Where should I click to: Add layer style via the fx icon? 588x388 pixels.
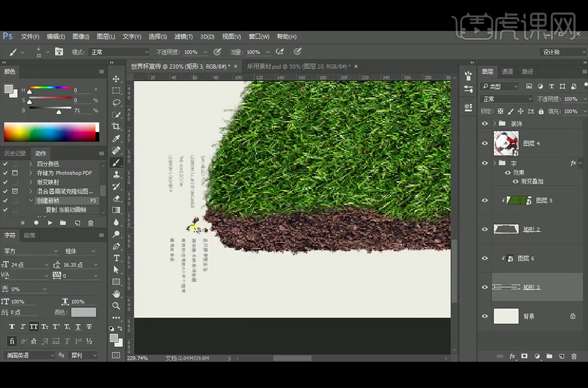(512, 356)
